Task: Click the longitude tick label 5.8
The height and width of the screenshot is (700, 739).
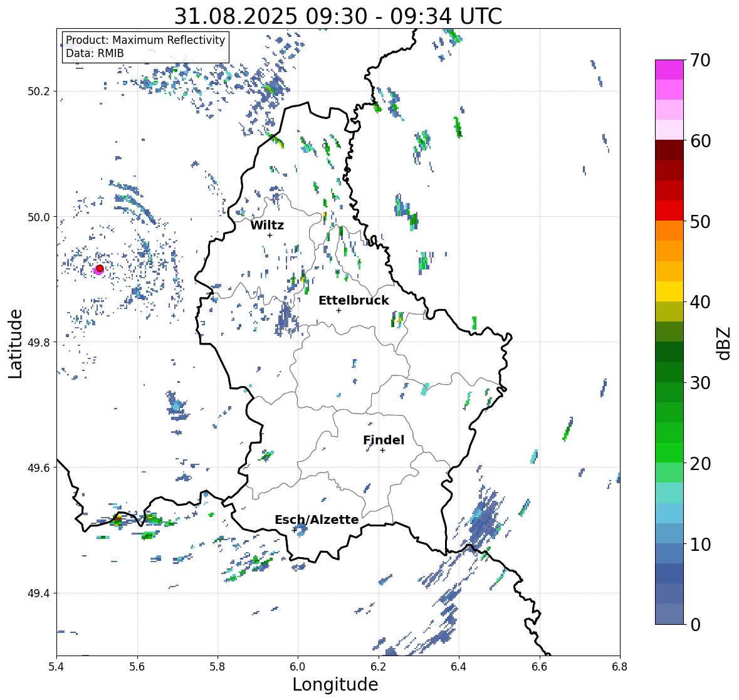Action: [218, 666]
